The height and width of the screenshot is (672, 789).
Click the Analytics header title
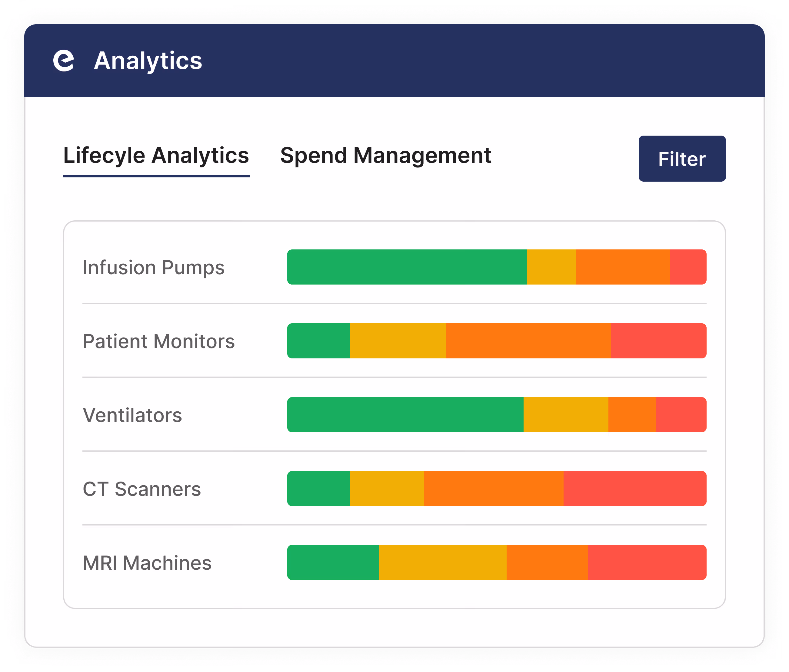[x=148, y=60]
